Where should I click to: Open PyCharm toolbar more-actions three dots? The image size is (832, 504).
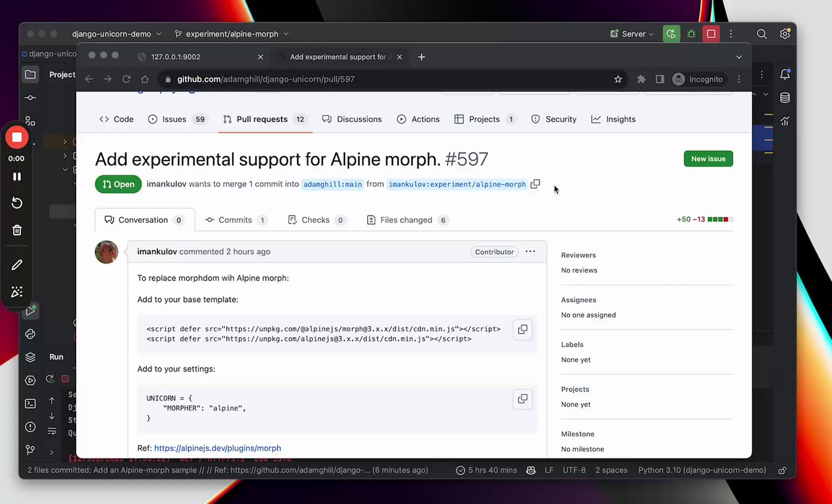click(731, 34)
